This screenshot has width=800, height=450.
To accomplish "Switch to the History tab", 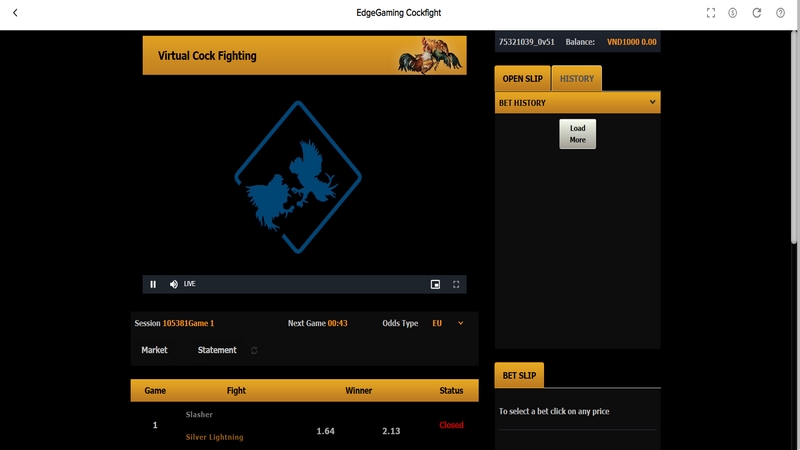I will (576, 79).
